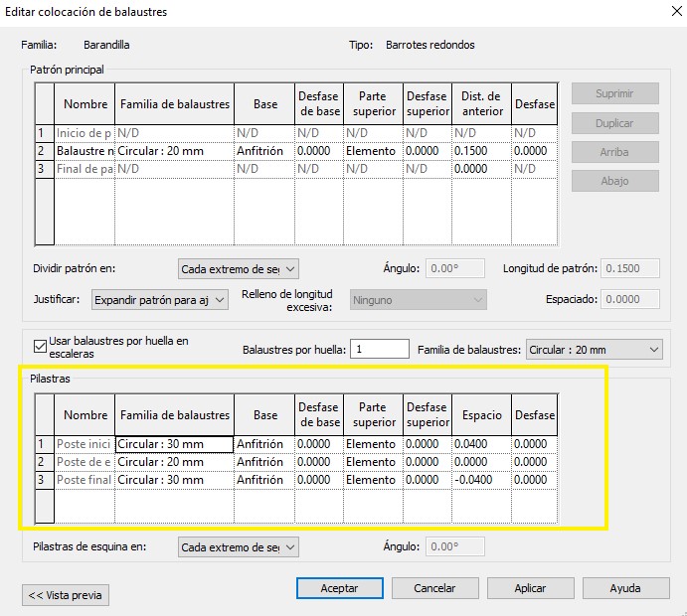Click the Aceptar button

tap(339, 588)
